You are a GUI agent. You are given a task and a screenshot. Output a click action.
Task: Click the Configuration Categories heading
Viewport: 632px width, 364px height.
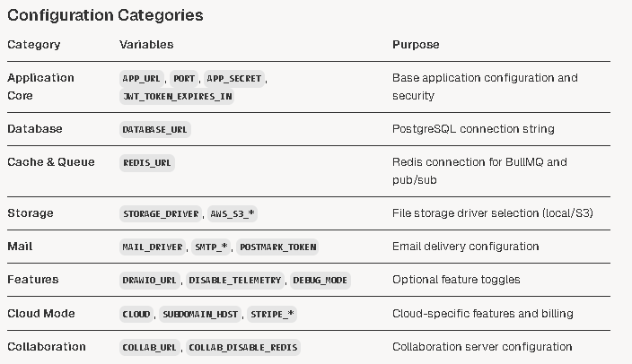pos(105,15)
